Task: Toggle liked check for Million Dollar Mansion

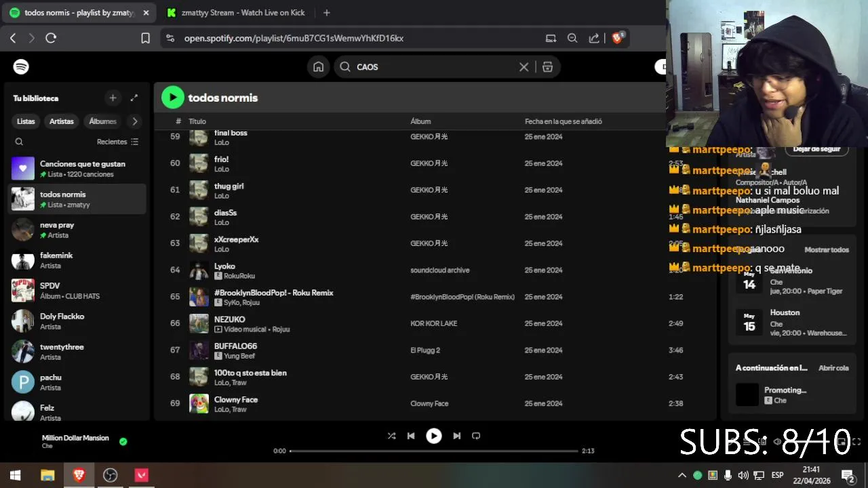Action: (x=123, y=441)
